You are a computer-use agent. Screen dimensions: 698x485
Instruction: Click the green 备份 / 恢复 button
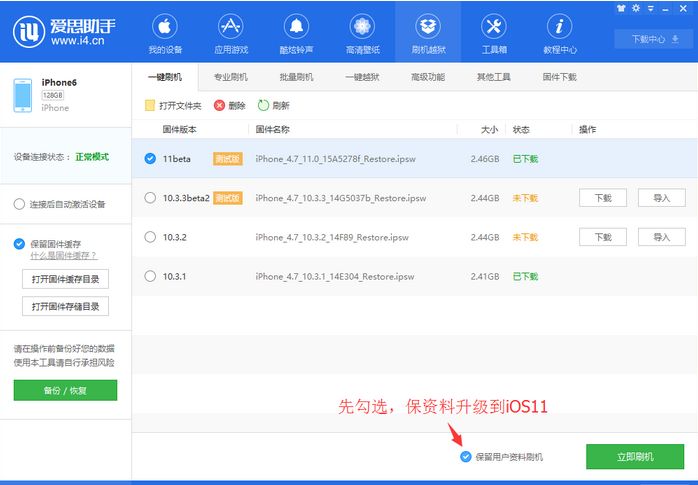pos(65,390)
